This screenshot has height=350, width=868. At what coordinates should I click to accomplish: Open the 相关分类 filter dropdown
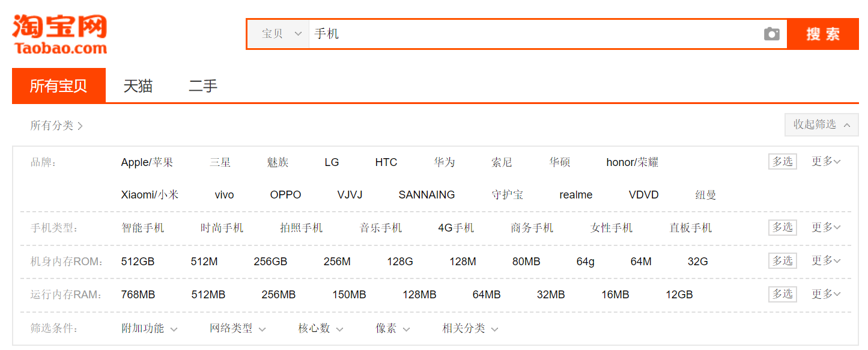click(x=470, y=328)
